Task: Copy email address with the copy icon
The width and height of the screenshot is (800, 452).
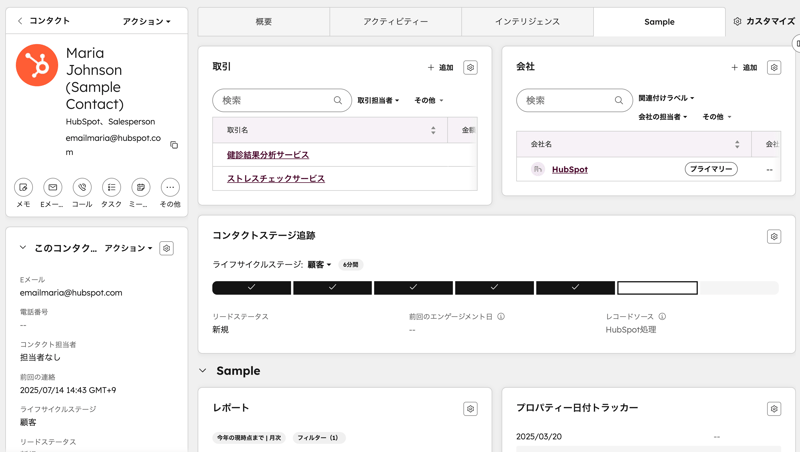Action: tap(174, 145)
